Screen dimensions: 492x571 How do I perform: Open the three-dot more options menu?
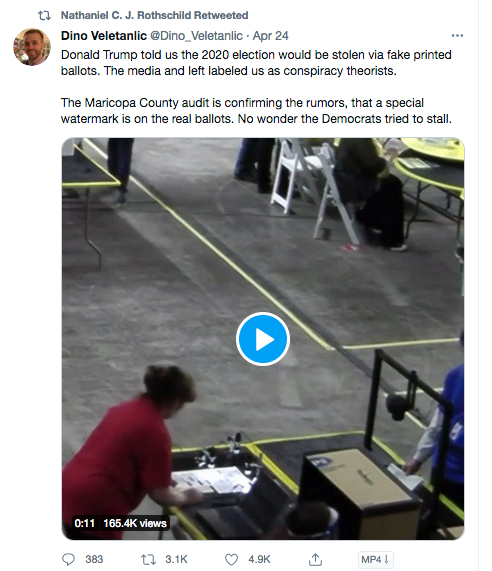point(457,36)
